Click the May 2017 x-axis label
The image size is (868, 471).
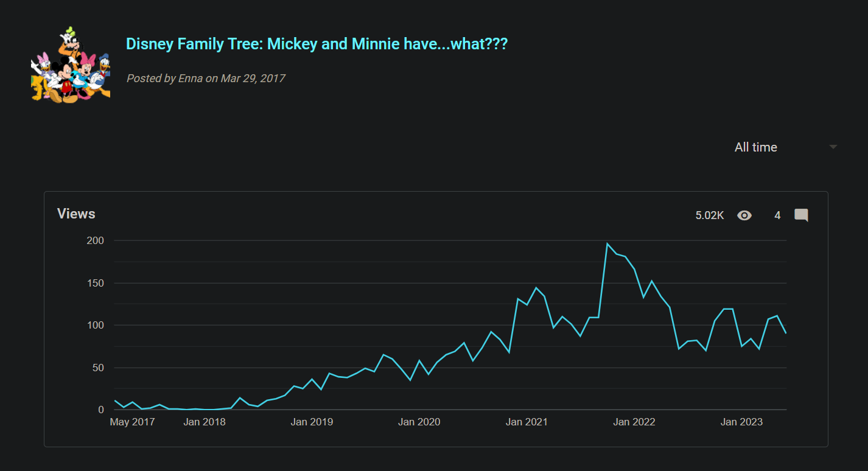click(x=132, y=422)
